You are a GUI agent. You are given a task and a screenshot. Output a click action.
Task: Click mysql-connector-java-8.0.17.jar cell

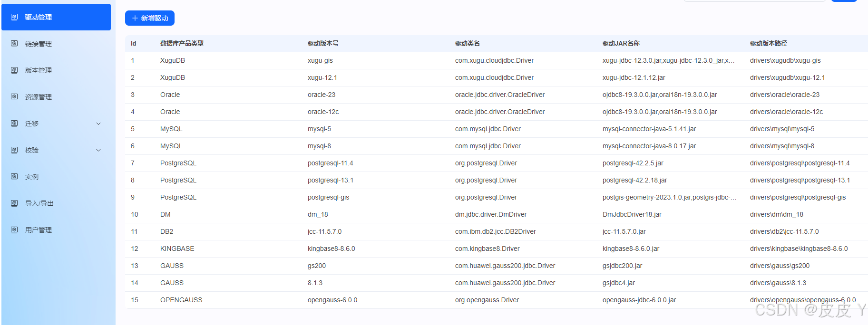point(649,146)
